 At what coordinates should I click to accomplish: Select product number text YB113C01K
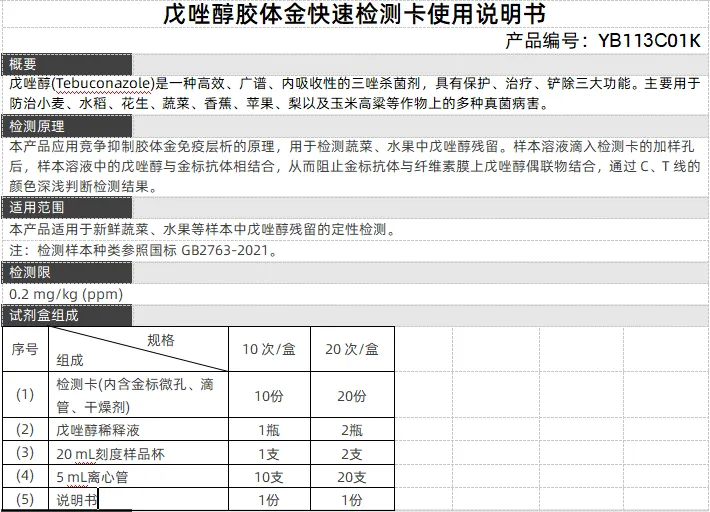coord(649,41)
